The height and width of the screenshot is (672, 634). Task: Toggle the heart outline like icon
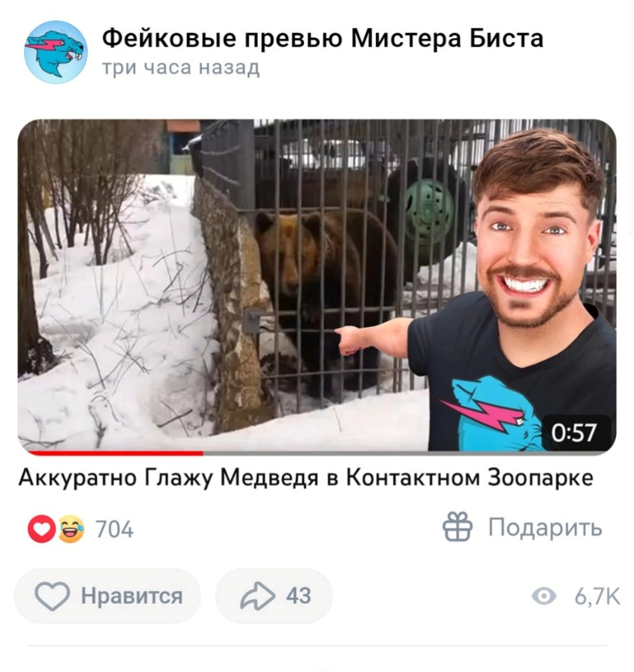tap(52, 596)
